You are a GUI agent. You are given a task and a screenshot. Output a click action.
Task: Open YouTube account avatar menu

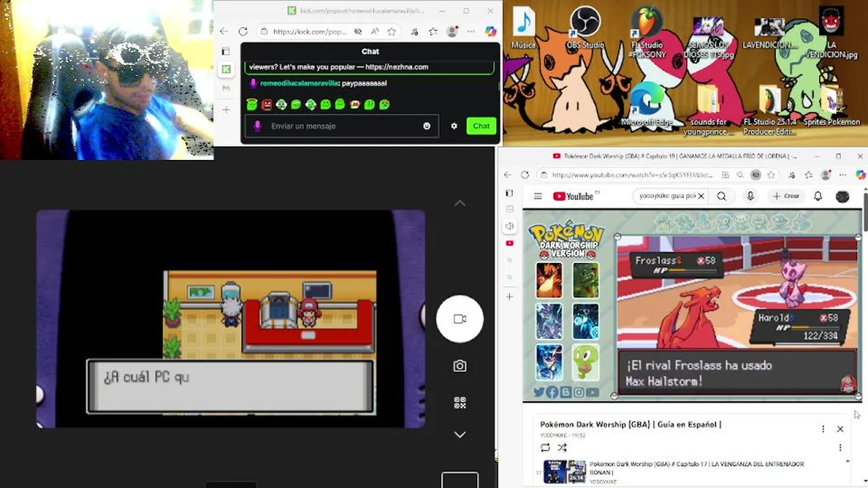click(842, 197)
